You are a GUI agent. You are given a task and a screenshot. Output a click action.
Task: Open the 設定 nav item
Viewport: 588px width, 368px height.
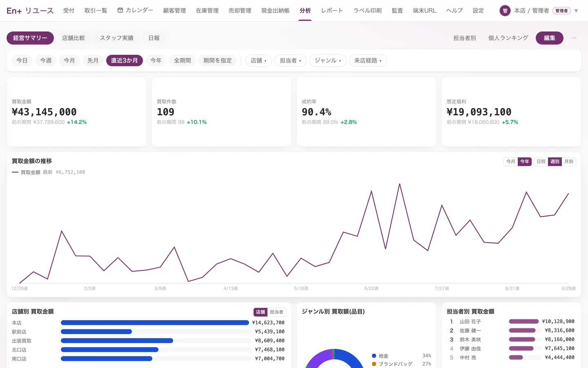pos(479,11)
